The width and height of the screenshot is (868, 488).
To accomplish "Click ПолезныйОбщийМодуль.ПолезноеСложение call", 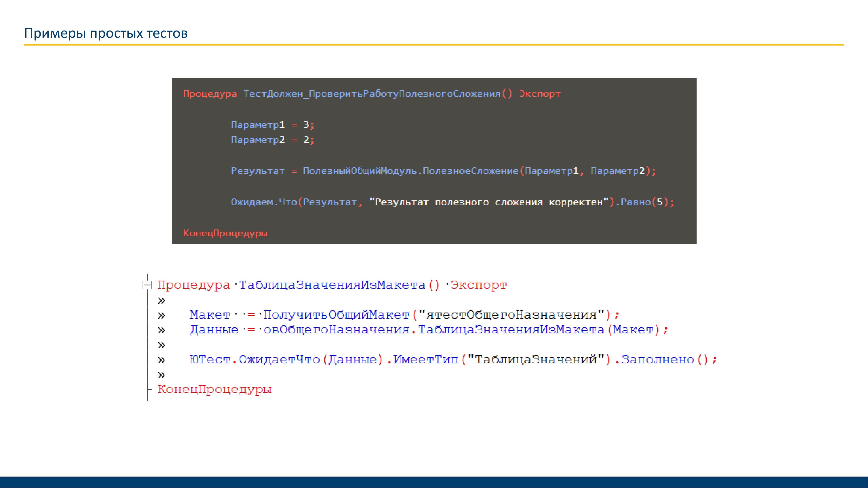I will [x=410, y=171].
